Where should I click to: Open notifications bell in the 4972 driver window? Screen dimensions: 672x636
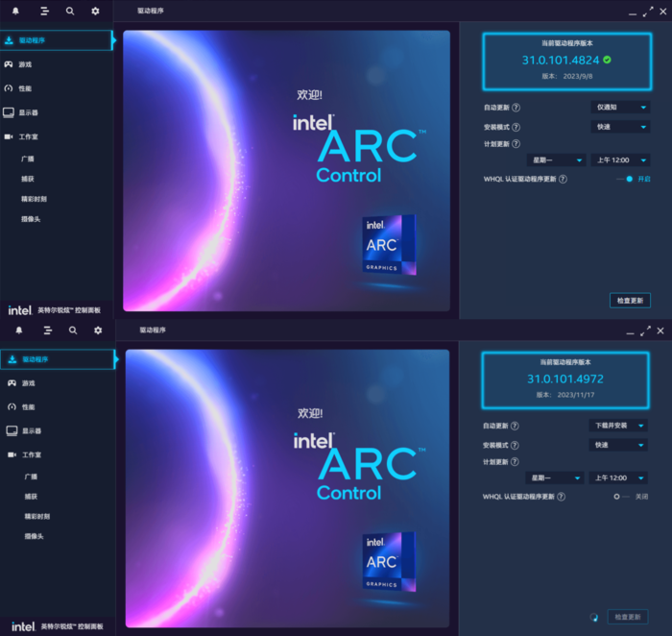pos(19,330)
